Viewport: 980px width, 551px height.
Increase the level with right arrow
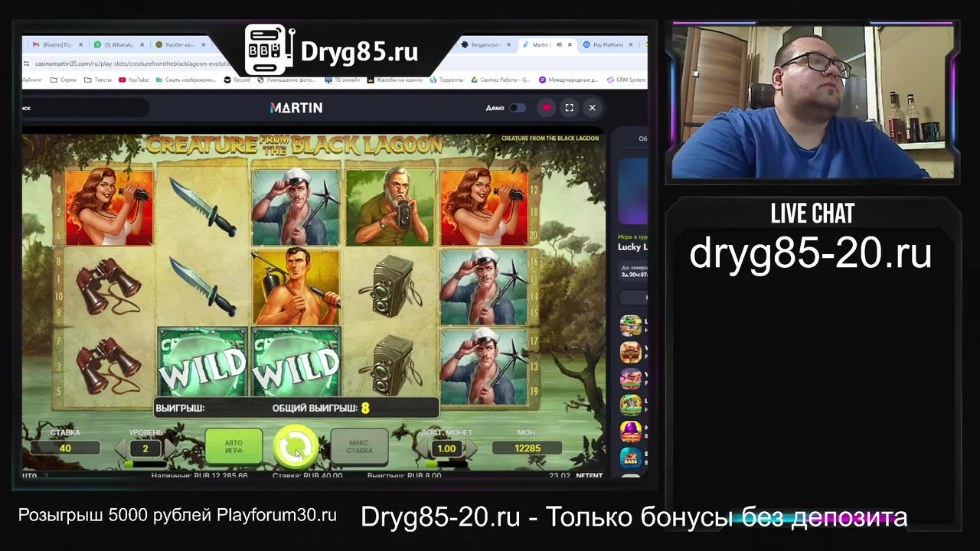pos(169,448)
